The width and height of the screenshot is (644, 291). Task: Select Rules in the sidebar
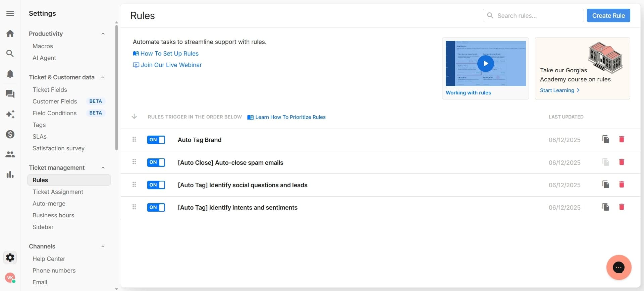click(x=69, y=180)
